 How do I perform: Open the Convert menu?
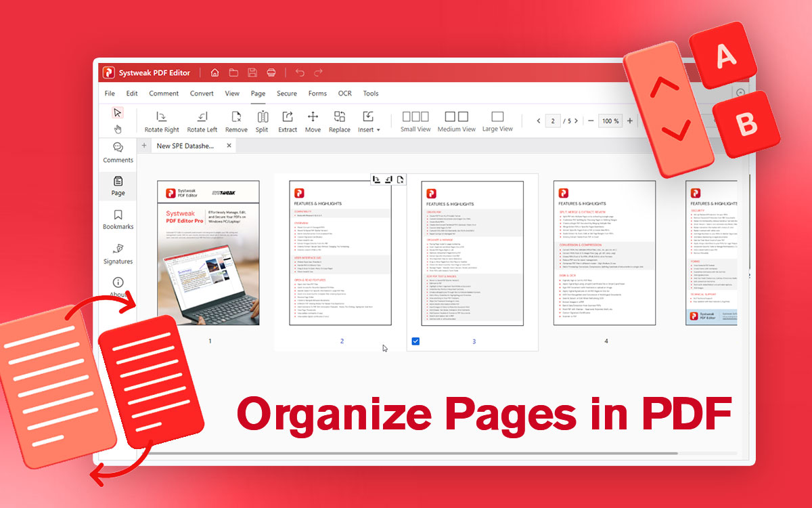click(x=202, y=93)
